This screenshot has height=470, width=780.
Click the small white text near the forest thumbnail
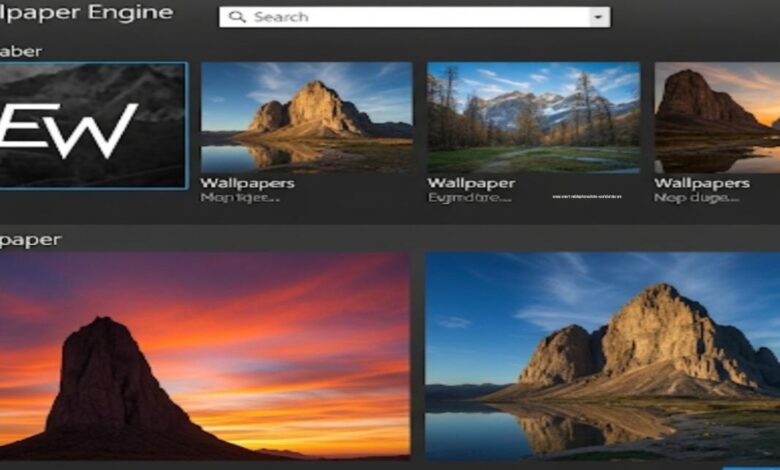595,198
